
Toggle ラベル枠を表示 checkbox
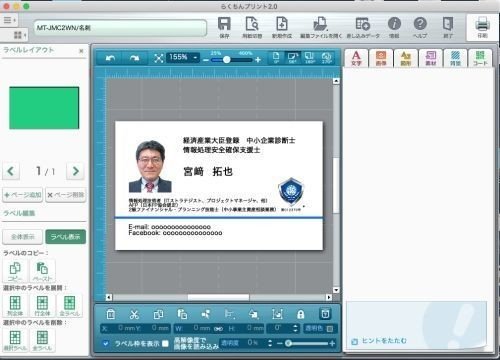coord(106,343)
